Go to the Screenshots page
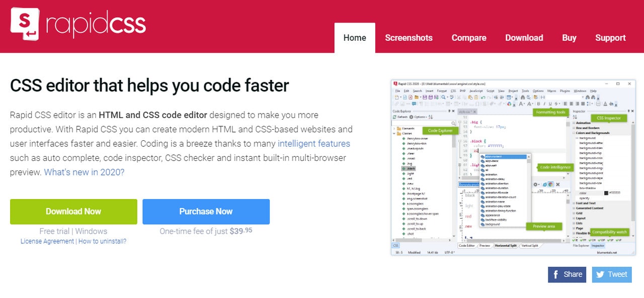This screenshot has width=644, height=298. click(409, 38)
